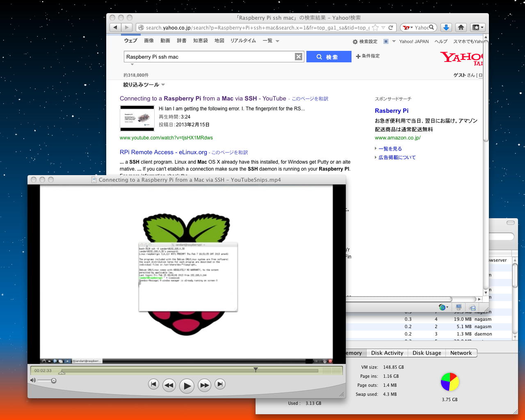Clear the search box with the X icon
This screenshot has width=525, height=420.
point(299,57)
